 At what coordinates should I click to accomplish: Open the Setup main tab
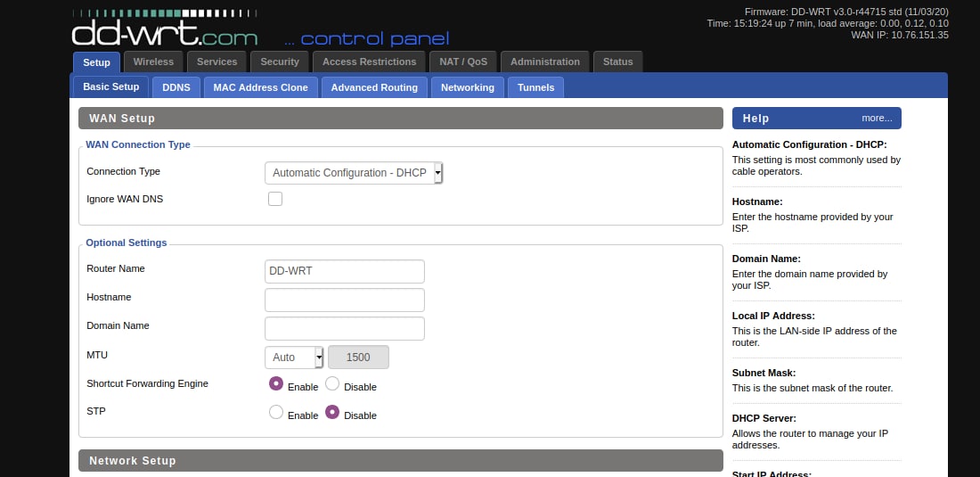(x=96, y=62)
